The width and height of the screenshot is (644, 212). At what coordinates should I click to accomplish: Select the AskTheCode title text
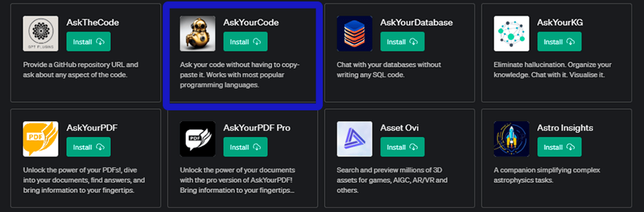pyautogui.click(x=93, y=22)
